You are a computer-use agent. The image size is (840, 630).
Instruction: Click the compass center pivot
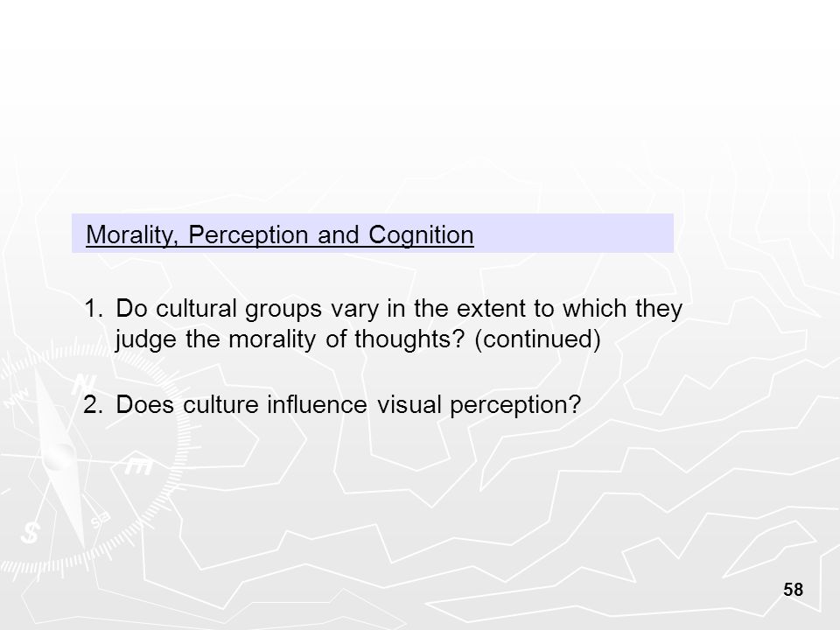point(59,457)
